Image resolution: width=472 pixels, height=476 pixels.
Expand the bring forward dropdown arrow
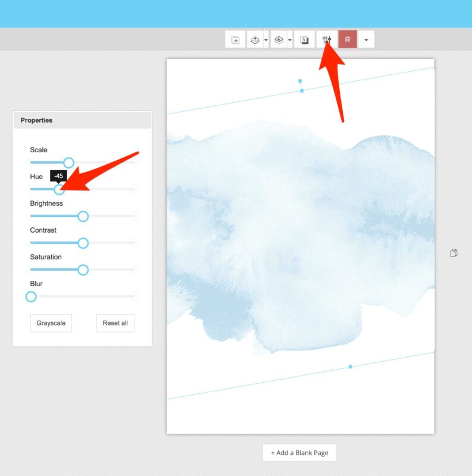[265, 40]
